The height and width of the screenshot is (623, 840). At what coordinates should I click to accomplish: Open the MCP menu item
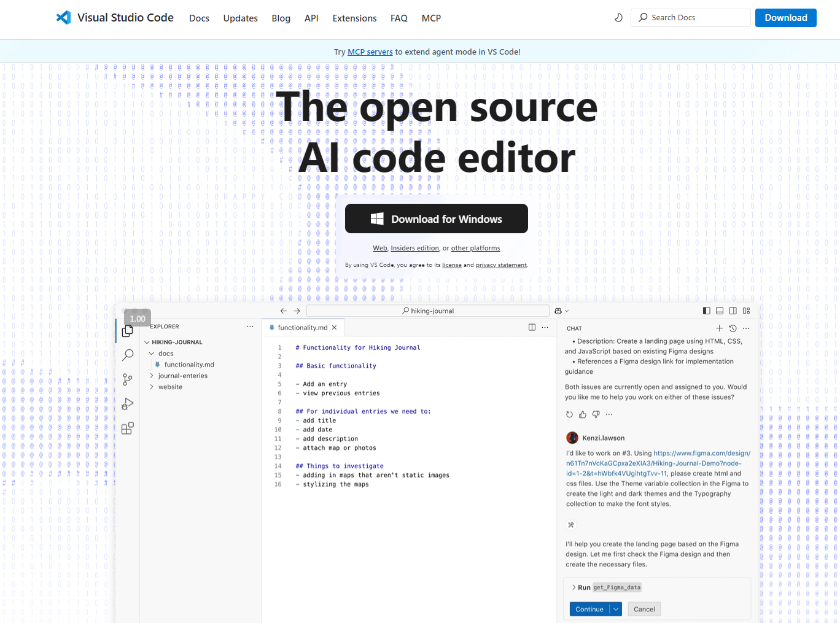click(x=431, y=18)
